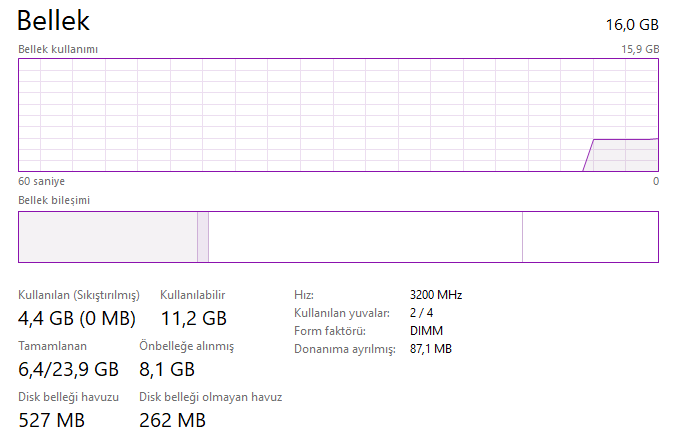Click the Bellek kullanımı usage graph
The width and height of the screenshot is (674, 434).
[338, 115]
